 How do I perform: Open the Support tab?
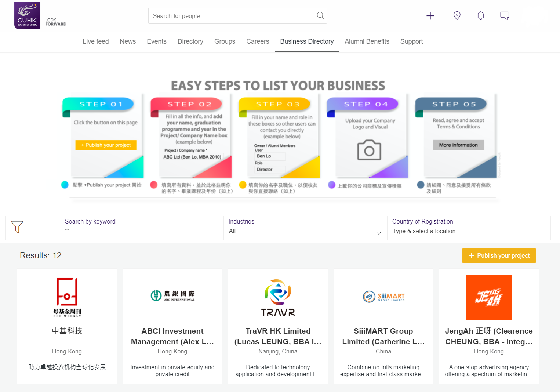411,41
